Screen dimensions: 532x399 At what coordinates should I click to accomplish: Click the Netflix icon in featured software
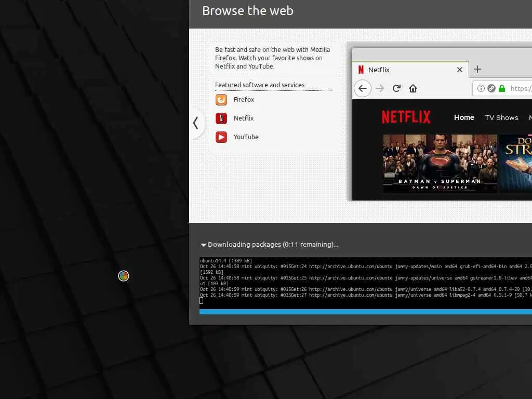pos(221,118)
